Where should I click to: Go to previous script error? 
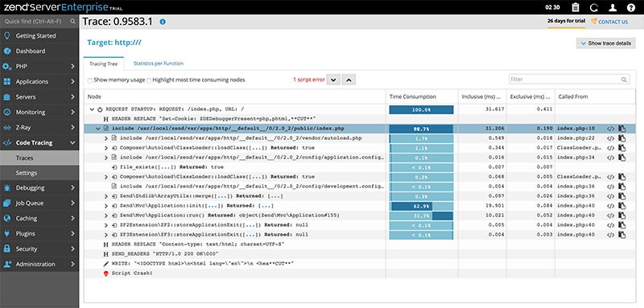pos(349,80)
